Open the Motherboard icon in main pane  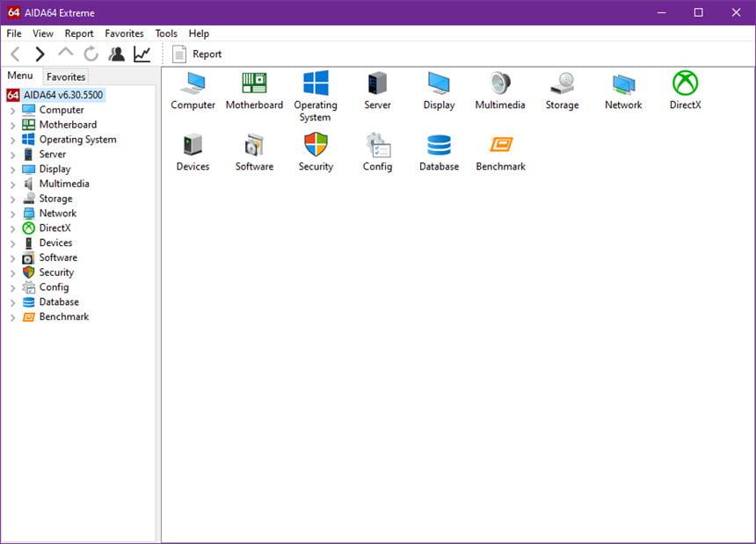254,83
